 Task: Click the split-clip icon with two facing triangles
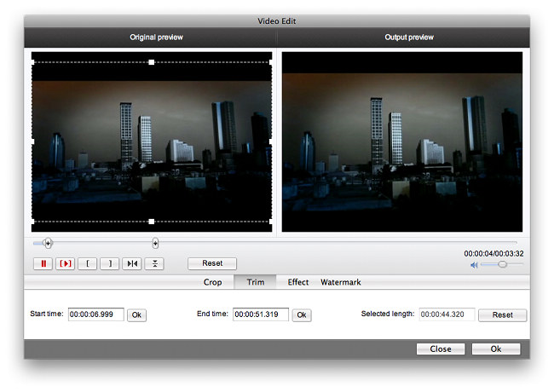132,264
